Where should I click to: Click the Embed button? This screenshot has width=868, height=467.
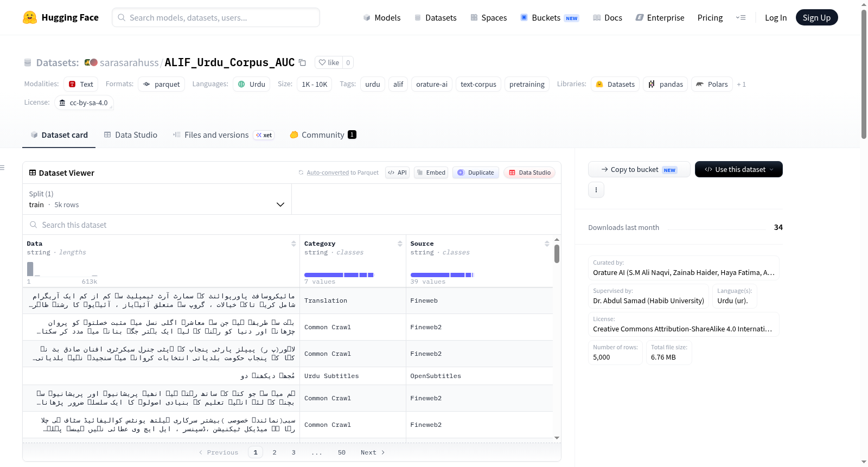[431, 172]
